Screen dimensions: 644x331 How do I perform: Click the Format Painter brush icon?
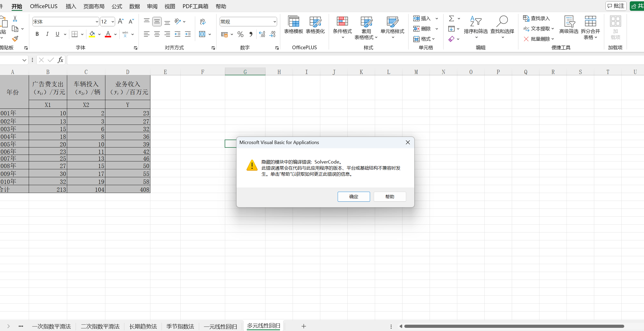15,39
